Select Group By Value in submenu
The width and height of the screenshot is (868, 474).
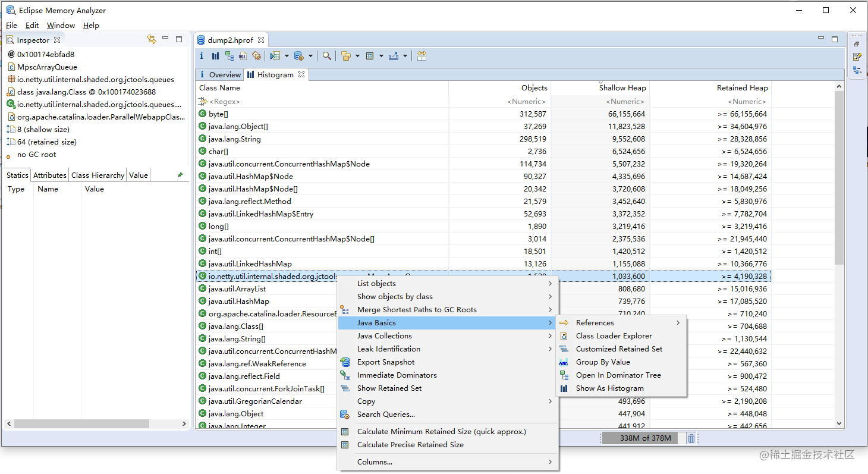621,362
